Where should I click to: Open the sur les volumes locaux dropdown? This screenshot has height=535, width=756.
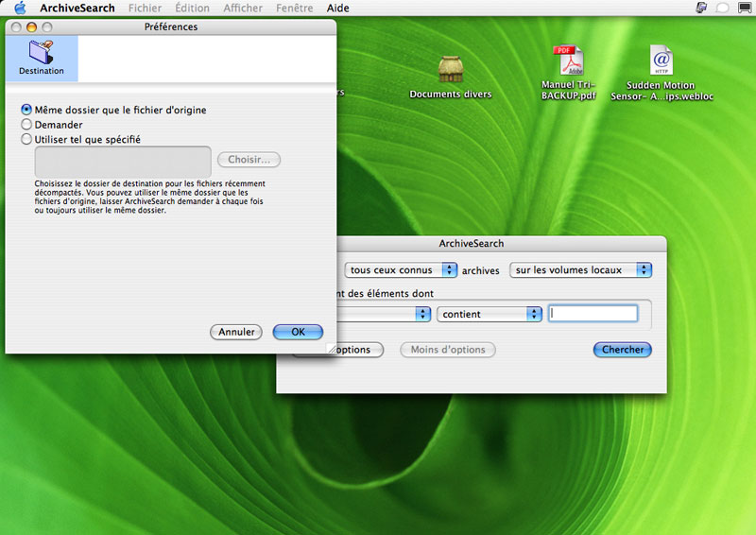[580, 269]
